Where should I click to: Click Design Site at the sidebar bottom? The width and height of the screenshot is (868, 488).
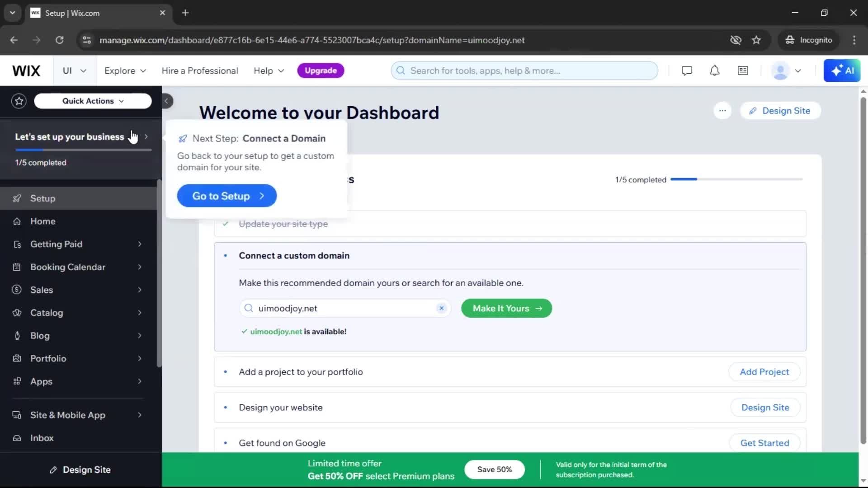(80, 470)
